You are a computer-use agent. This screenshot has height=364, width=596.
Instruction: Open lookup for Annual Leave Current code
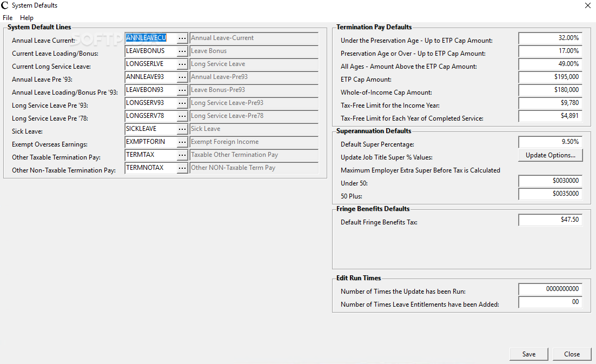pyautogui.click(x=182, y=38)
